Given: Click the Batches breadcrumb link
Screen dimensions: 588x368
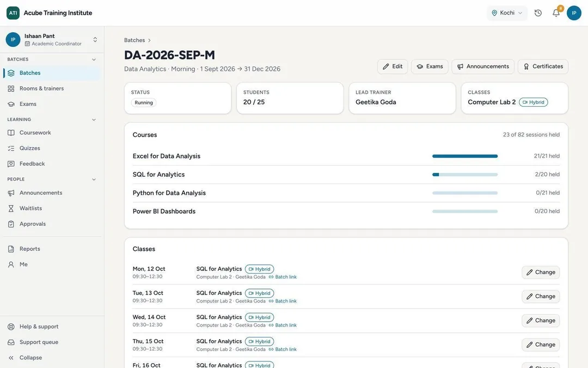Looking at the screenshot, I should pos(134,40).
